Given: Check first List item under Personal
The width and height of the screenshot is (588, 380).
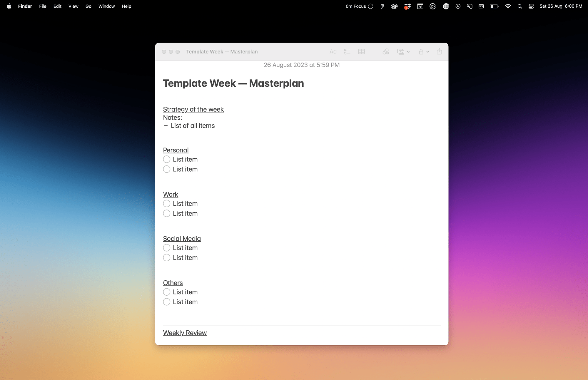Looking at the screenshot, I should pyautogui.click(x=167, y=159).
